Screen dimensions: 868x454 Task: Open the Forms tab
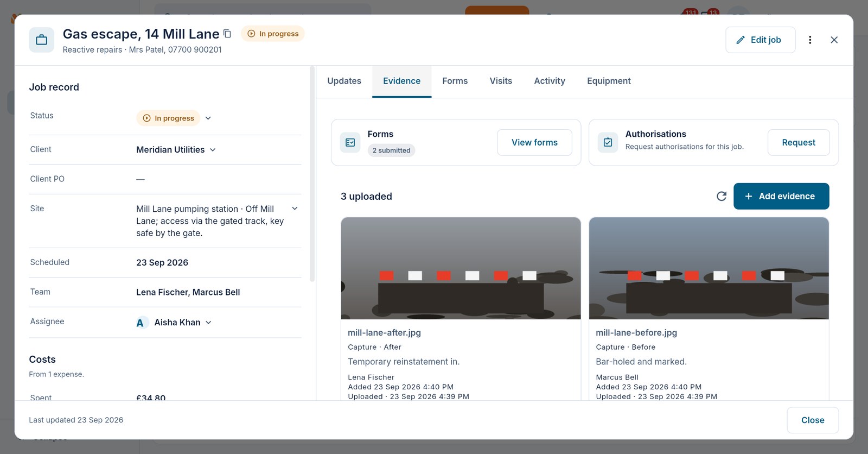pyautogui.click(x=455, y=81)
